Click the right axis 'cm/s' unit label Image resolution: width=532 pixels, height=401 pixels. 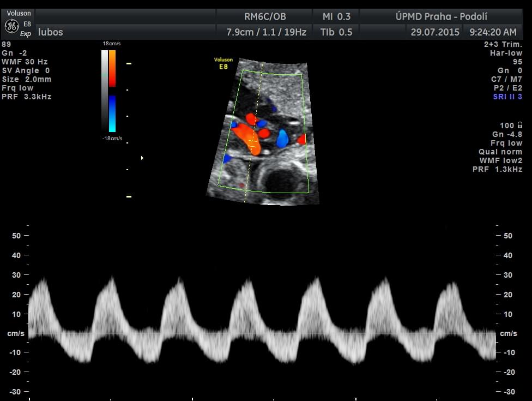(x=508, y=333)
